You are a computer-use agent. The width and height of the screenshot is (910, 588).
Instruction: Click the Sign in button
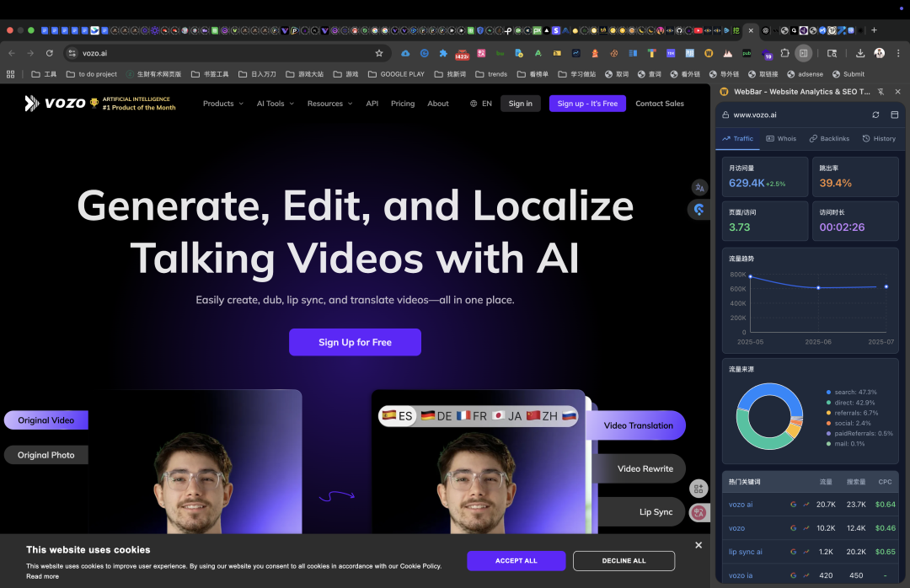520,104
